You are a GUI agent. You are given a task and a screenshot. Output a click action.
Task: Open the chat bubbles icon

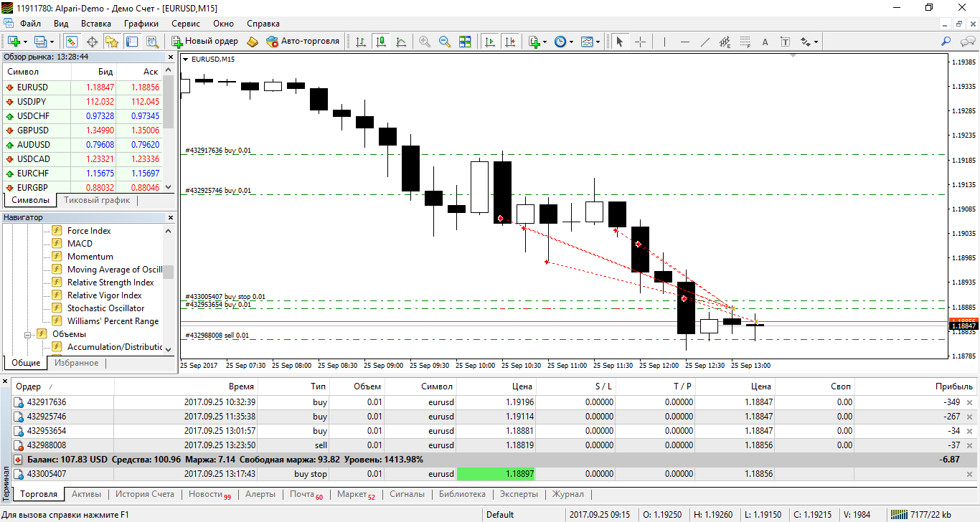(966, 42)
